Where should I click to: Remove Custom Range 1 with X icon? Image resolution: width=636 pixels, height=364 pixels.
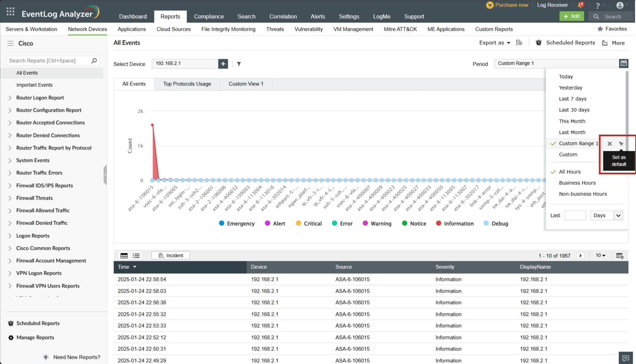tap(610, 144)
